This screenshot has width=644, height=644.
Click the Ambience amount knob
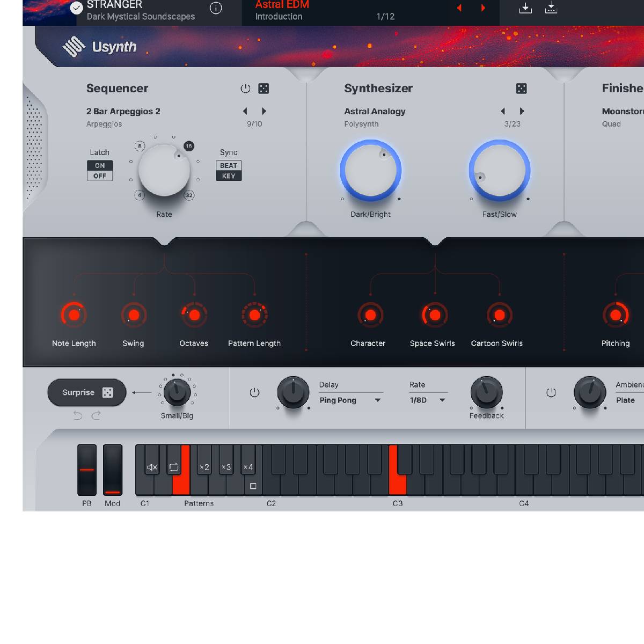[x=589, y=392]
